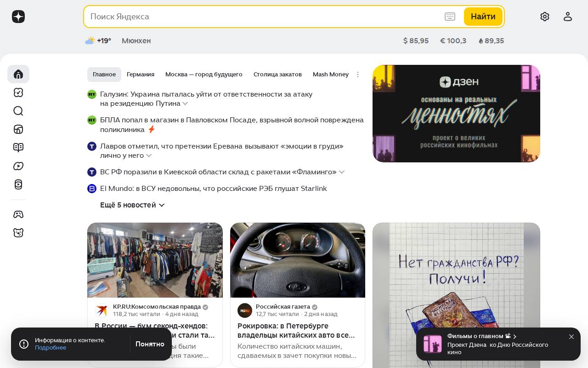Click Проект Дзена ко Дню Российского кино text

click(498, 349)
